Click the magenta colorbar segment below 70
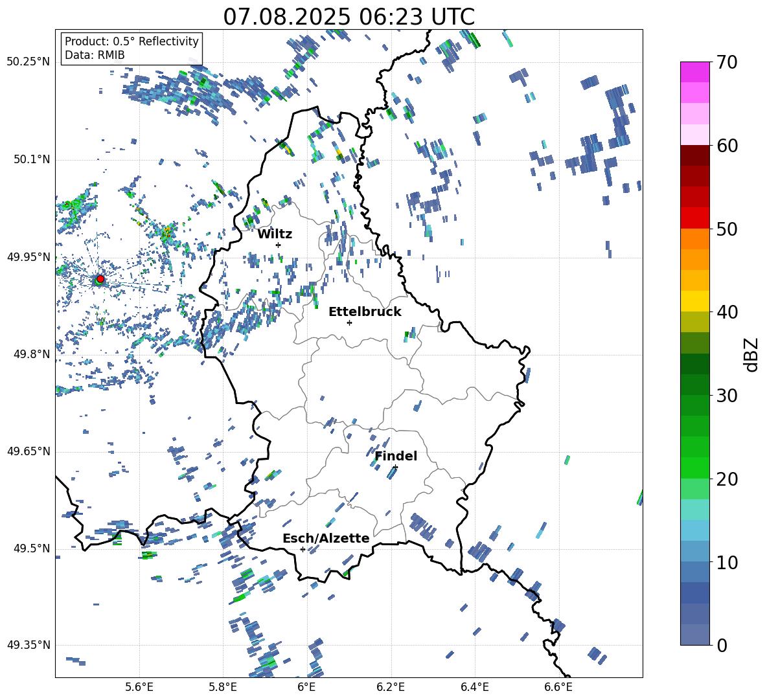The image size is (767, 700). [695, 72]
